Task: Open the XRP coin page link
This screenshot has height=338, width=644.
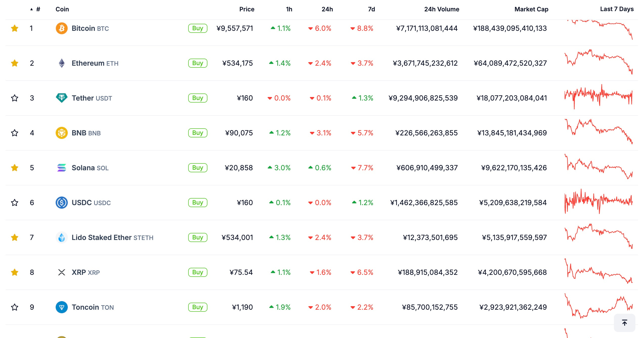Action: (x=85, y=272)
